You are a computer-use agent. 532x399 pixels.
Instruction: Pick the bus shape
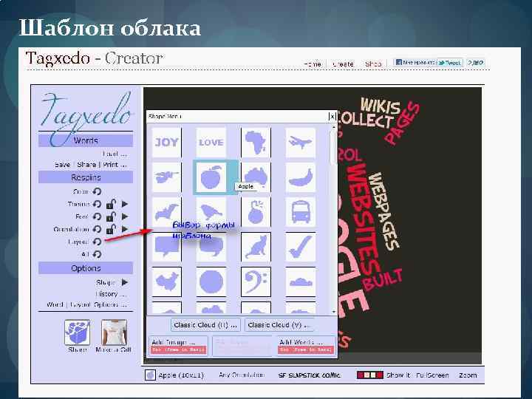click(x=301, y=212)
